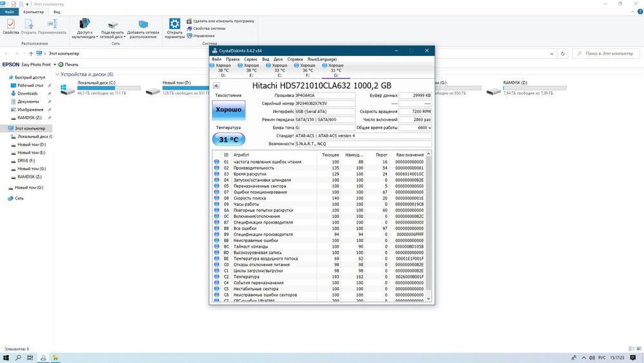
Task: Click the 31 °C temperature button
Action: (x=229, y=140)
